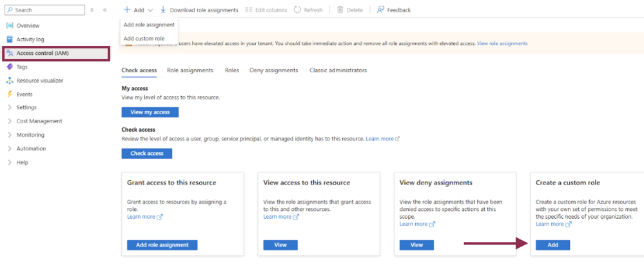Open the Roles tab
Image resolution: width=644 pixels, height=271 pixels.
tap(232, 70)
